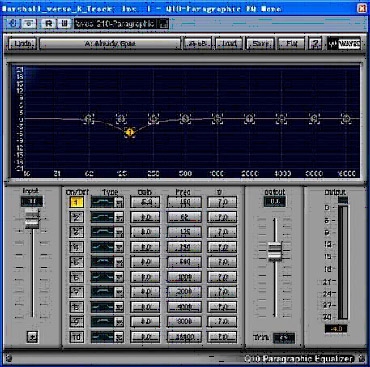Select the yellow band 1 marker on the graph
370x367 pixels.
pyautogui.click(x=130, y=132)
